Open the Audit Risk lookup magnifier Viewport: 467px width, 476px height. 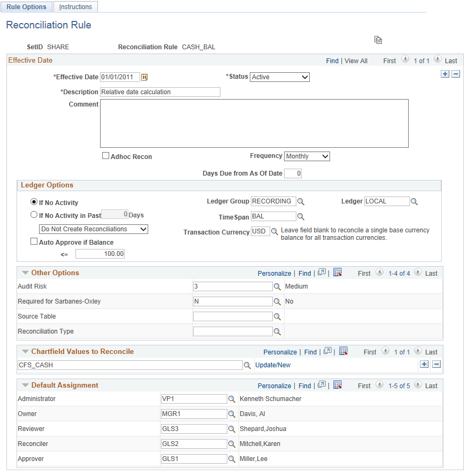278,286
